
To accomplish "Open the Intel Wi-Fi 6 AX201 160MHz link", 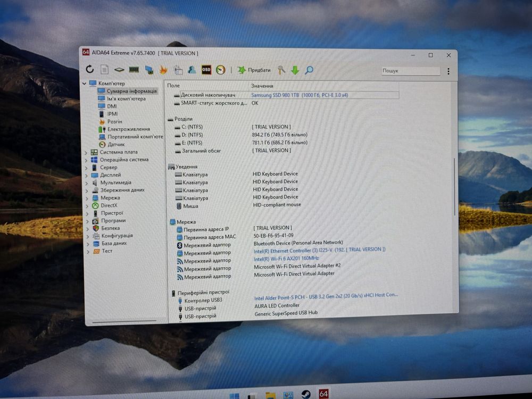I will coord(286,259).
